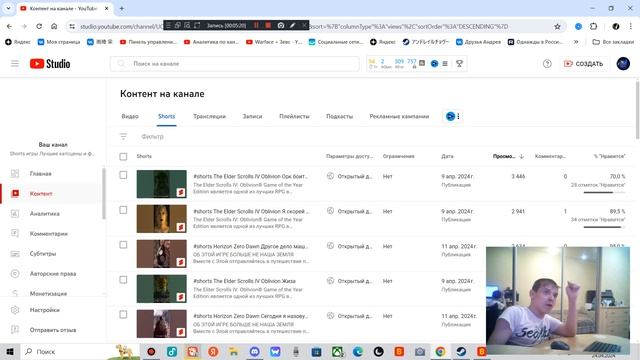640x360 pixels.
Task: Open thumbnail of Oblivion Жиза short
Action: [162, 289]
